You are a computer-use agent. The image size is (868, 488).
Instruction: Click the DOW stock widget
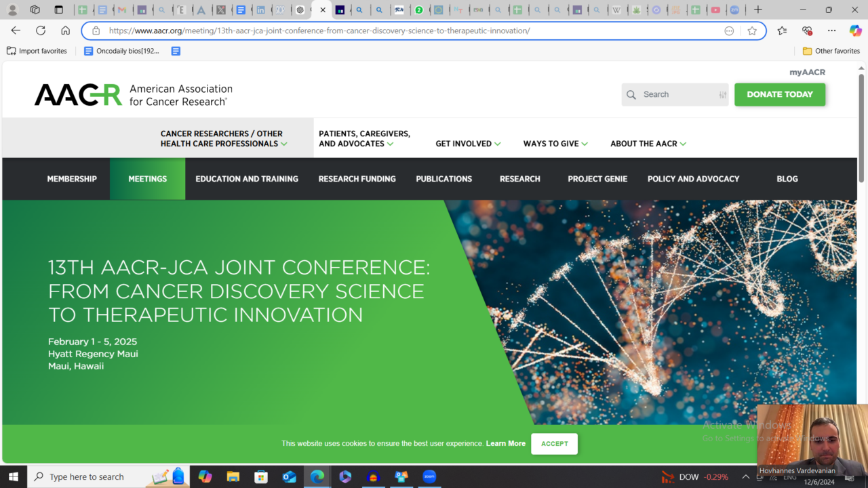click(x=695, y=477)
